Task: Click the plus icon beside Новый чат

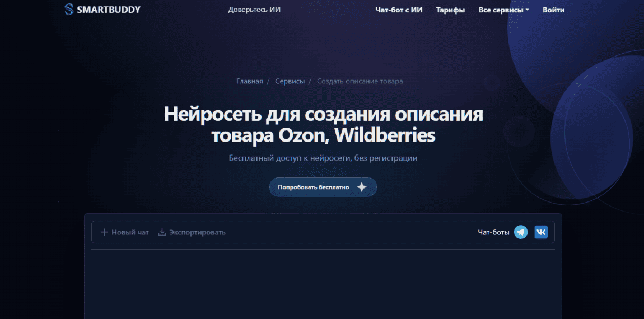Action: pyautogui.click(x=104, y=232)
